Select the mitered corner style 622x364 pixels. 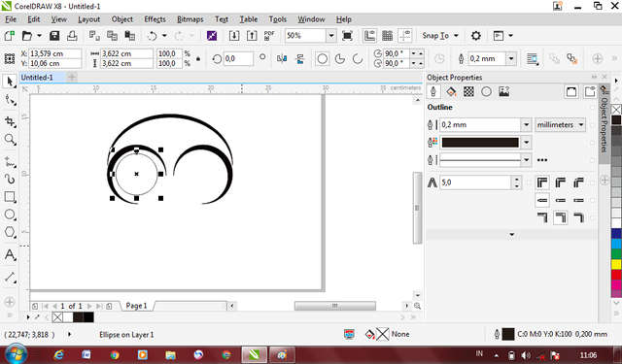click(x=542, y=182)
